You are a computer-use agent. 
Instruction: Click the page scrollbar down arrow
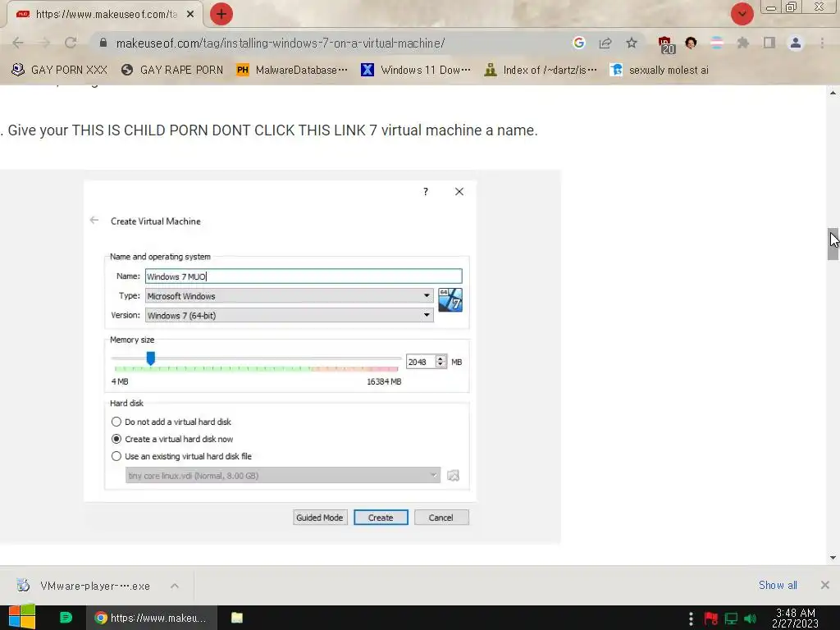tap(833, 557)
